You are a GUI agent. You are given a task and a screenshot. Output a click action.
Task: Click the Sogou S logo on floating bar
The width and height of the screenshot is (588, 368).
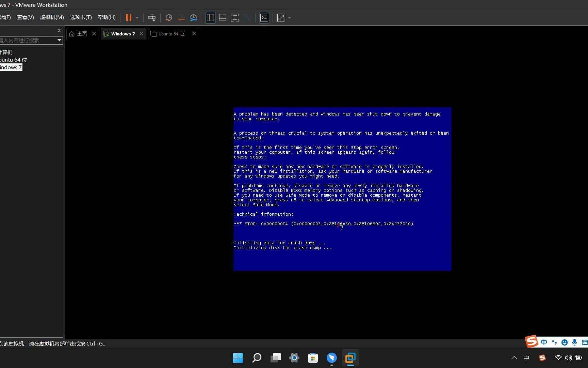(532, 341)
